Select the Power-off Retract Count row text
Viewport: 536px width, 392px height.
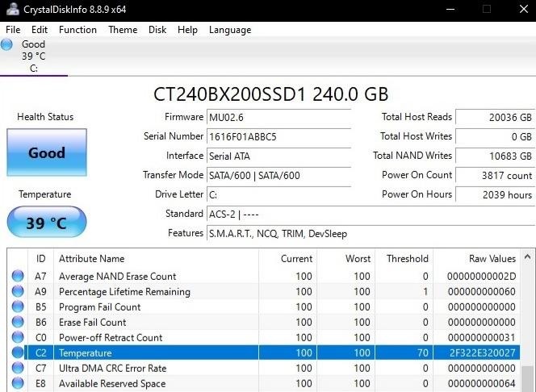(x=111, y=337)
